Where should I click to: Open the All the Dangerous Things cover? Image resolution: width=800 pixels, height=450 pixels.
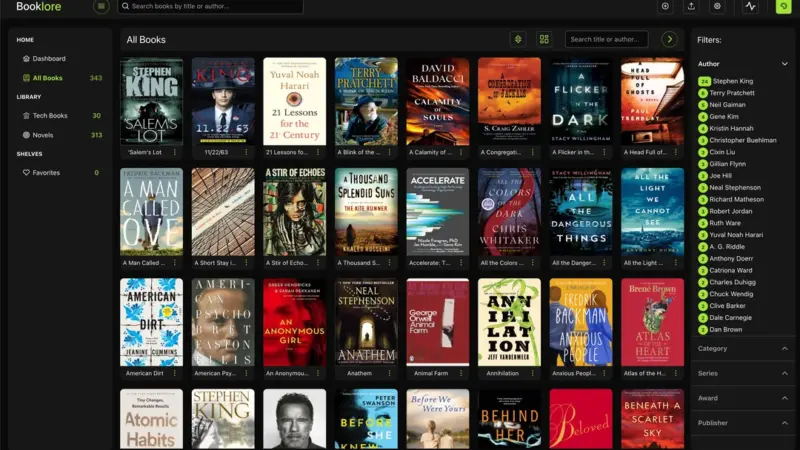[581, 212]
